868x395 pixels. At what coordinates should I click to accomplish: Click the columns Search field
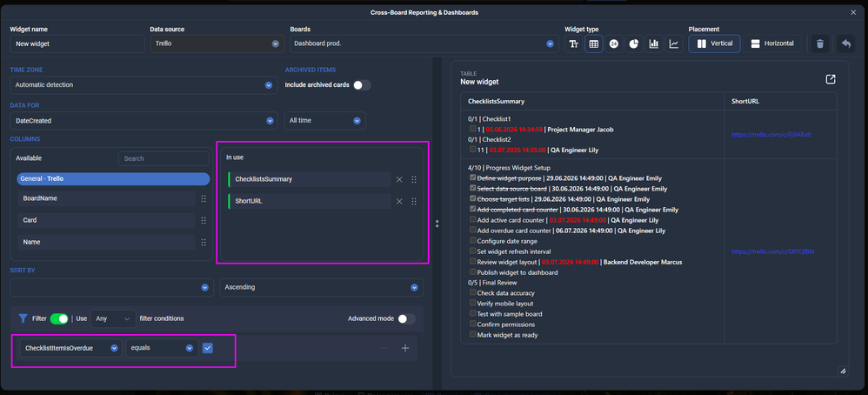click(x=164, y=158)
